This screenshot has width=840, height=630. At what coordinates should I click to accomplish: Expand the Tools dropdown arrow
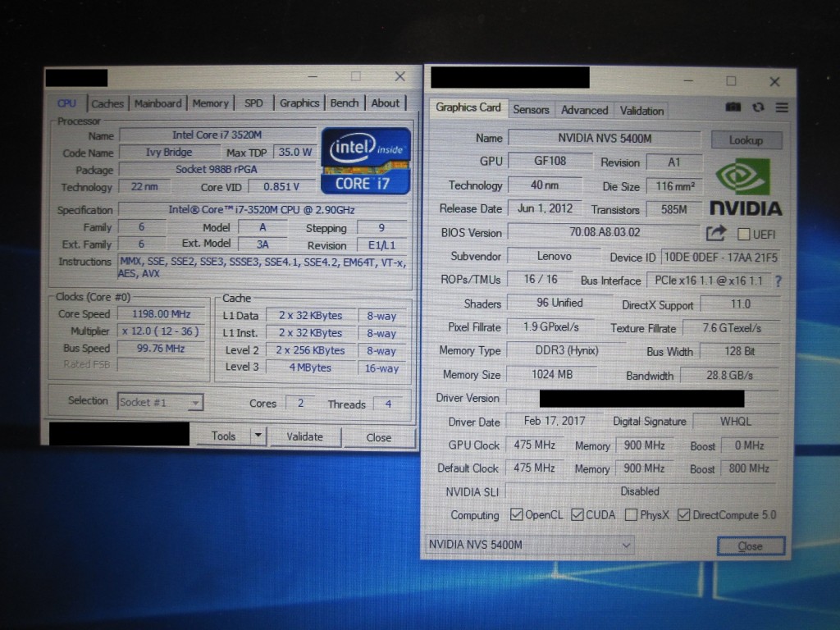(x=258, y=436)
